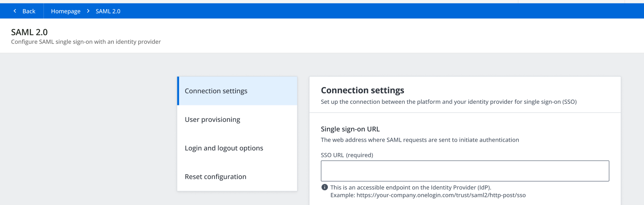
Task: Click the SAML 2.0 page title
Action: (x=29, y=32)
